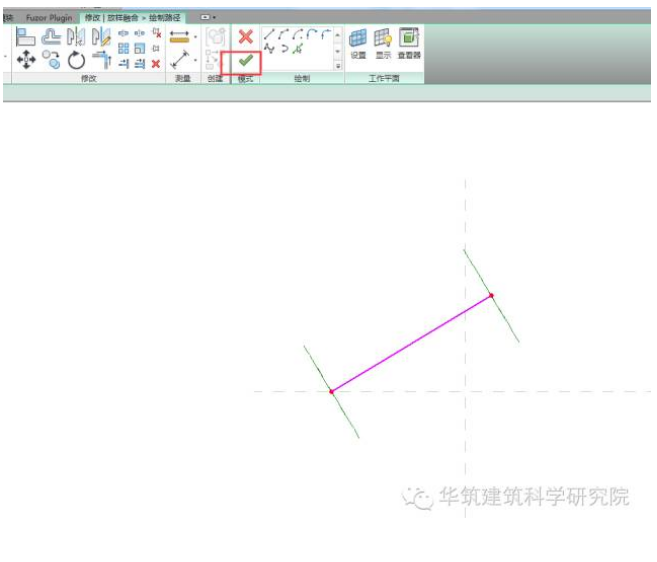Click the Show work plane (显示) button
This screenshot has height=562, width=657.
(x=383, y=44)
